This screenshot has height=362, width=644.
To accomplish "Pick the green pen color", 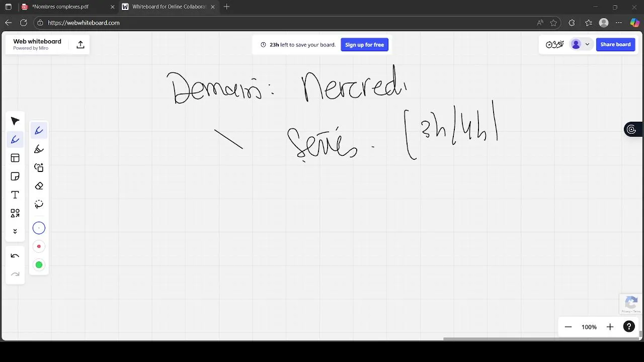I will tap(39, 265).
